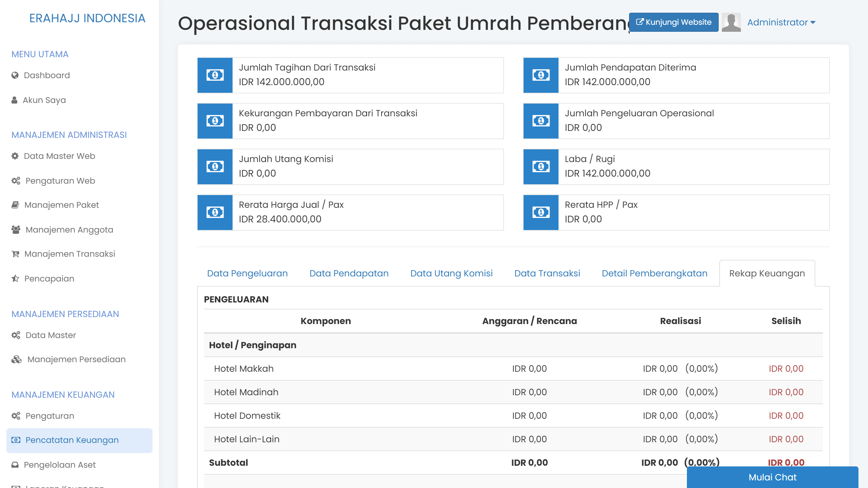Click the Jumlah Pendapatan Diterima money icon
This screenshot has width=868, height=488.
[x=541, y=75]
